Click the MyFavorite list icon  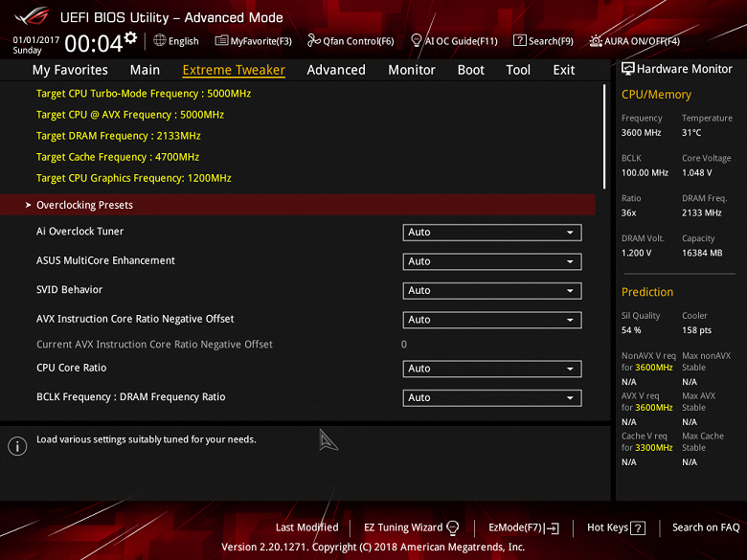click(x=221, y=40)
